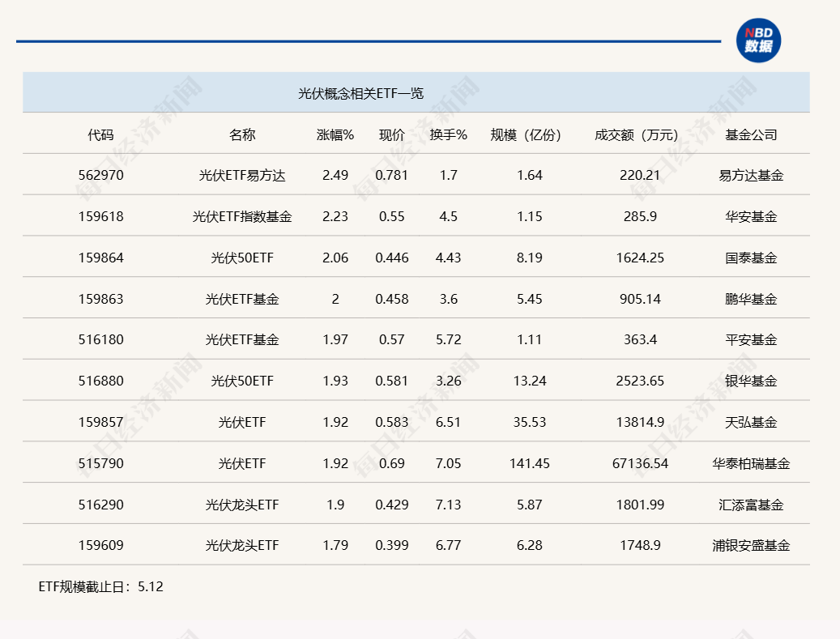Select the 2.23 gain value
Screen dimensions: 840x639
click(335, 216)
